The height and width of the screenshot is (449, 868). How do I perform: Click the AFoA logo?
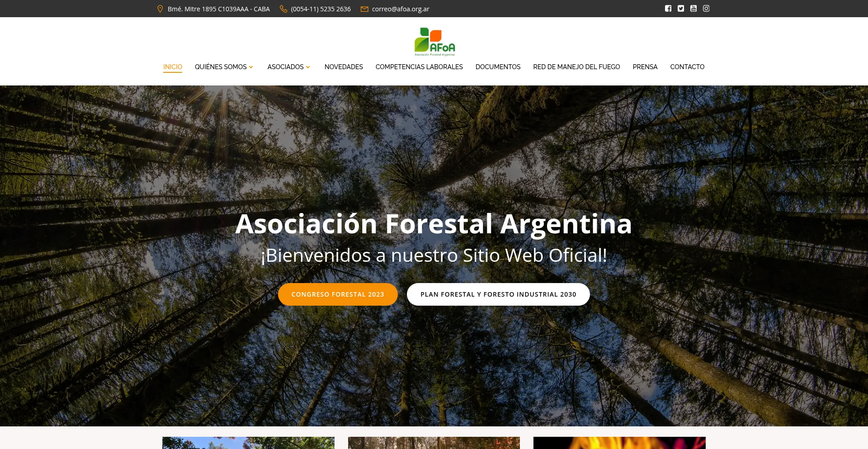click(x=434, y=42)
